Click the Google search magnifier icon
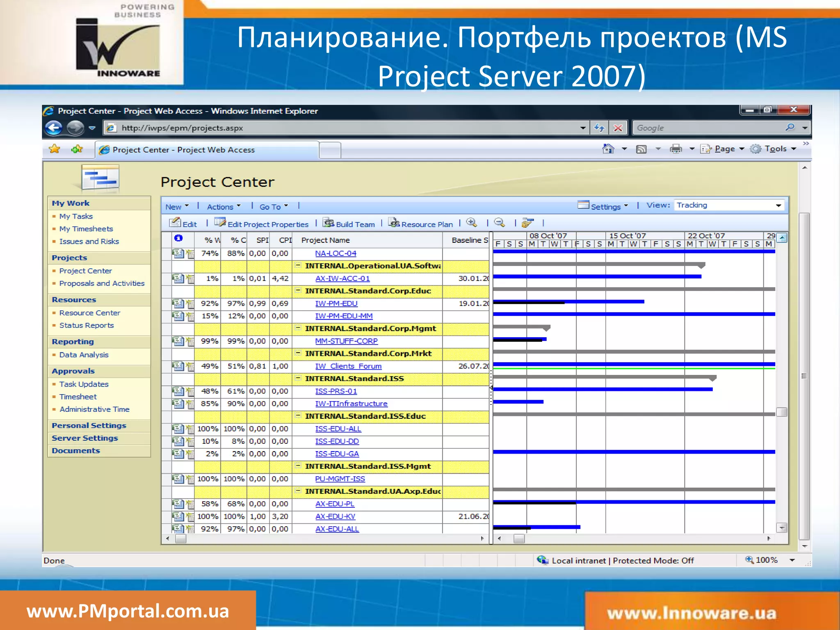This screenshot has height=630, width=840. (x=790, y=128)
